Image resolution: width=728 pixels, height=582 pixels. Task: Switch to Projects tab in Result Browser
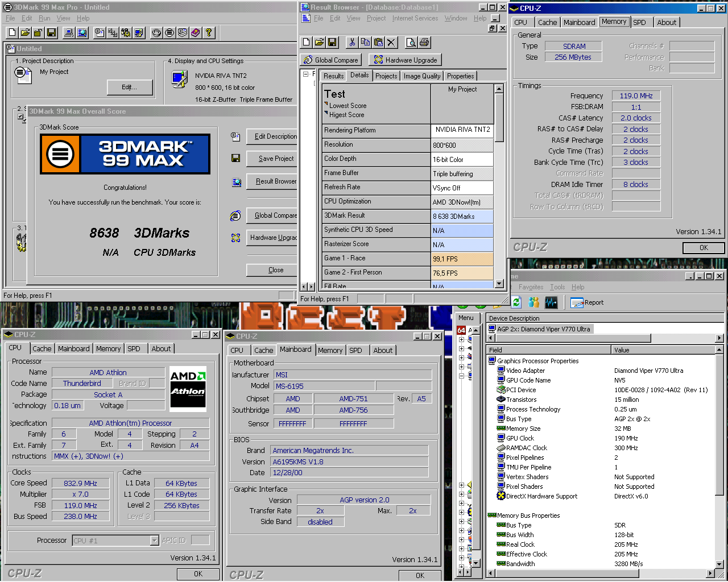(x=386, y=76)
